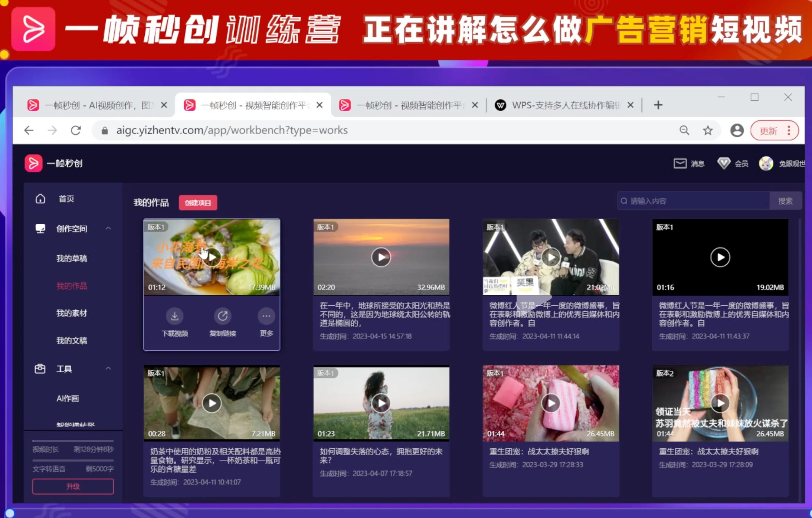This screenshot has width=812, height=518.
Task: Click the 下载视频 download icon on first card
Action: tap(174, 316)
